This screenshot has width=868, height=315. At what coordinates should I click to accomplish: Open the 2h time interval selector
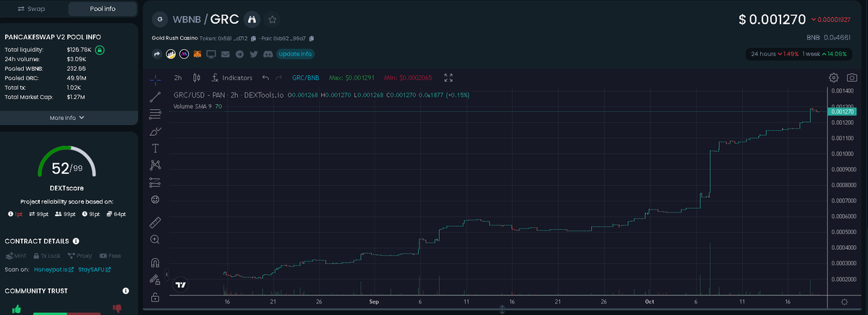pos(178,77)
